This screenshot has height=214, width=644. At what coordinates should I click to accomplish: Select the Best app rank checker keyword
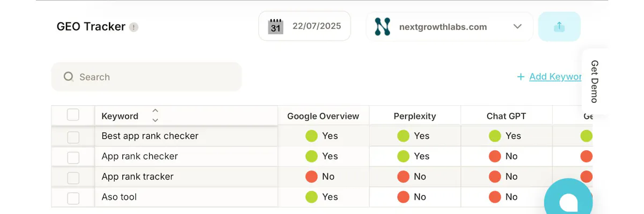[x=150, y=136]
